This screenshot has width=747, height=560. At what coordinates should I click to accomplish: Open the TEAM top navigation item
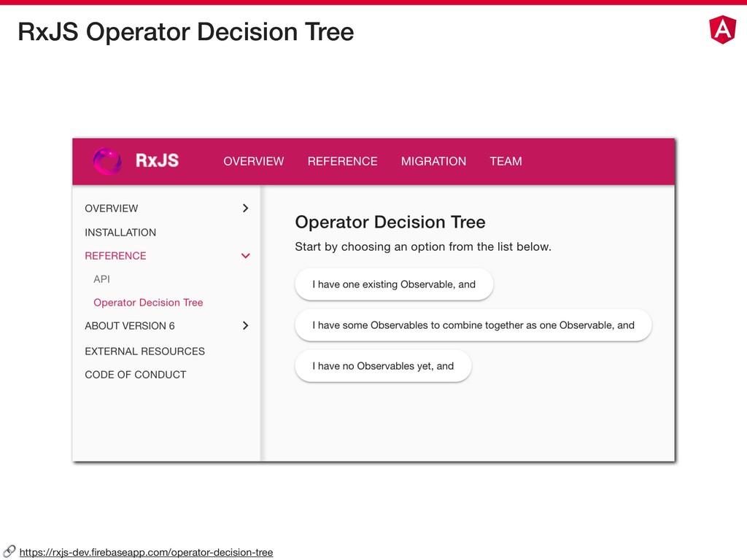(x=506, y=161)
